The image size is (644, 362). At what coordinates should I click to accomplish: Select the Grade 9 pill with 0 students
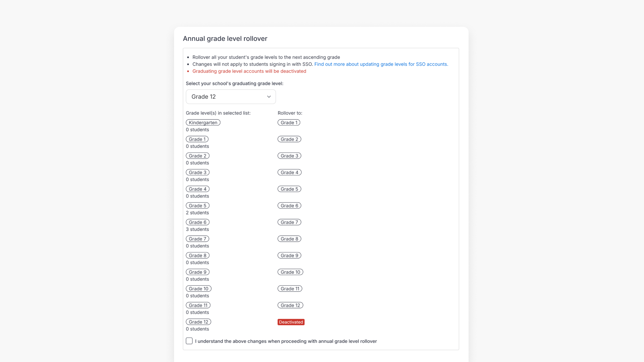click(197, 272)
